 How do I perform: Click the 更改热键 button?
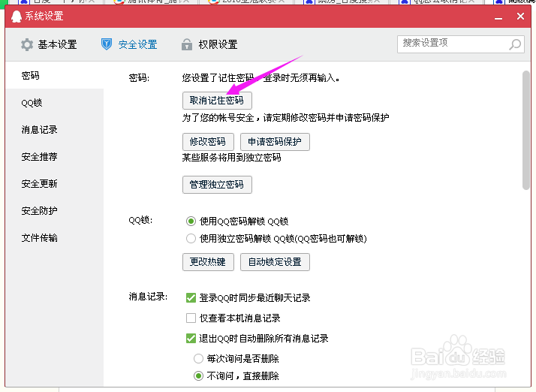pyautogui.click(x=208, y=262)
